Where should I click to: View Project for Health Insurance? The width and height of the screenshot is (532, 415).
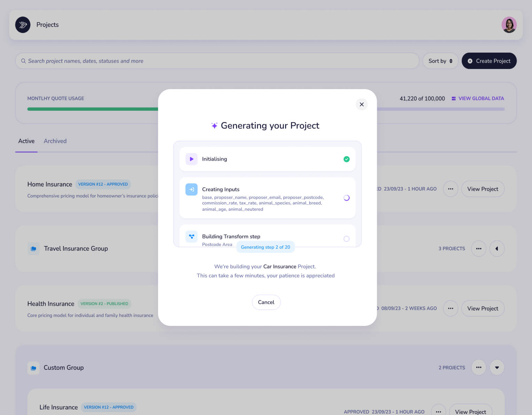pyautogui.click(x=483, y=308)
